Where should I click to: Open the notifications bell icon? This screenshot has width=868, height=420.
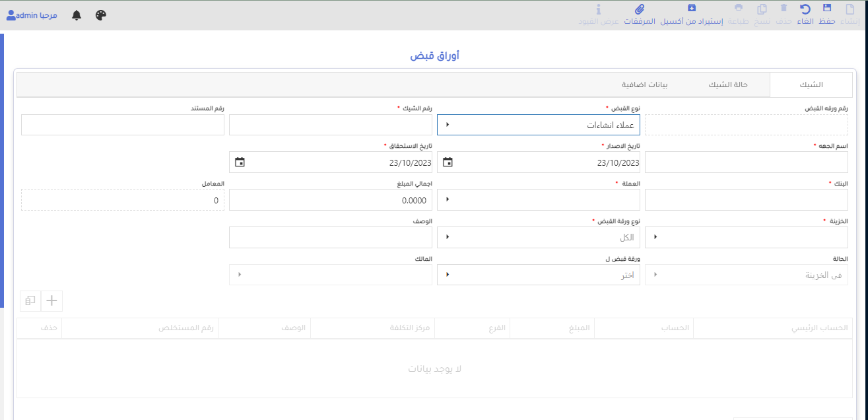[77, 15]
